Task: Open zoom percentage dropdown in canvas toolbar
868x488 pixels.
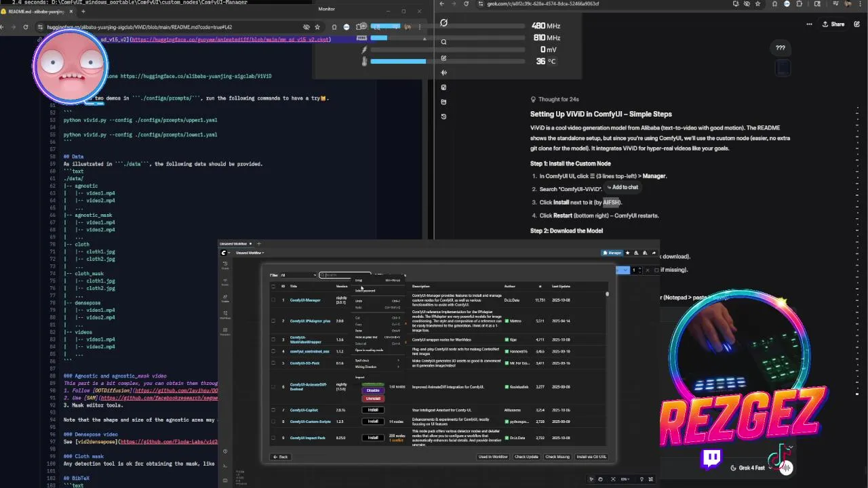Action: pyautogui.click(x=625, y=479)
